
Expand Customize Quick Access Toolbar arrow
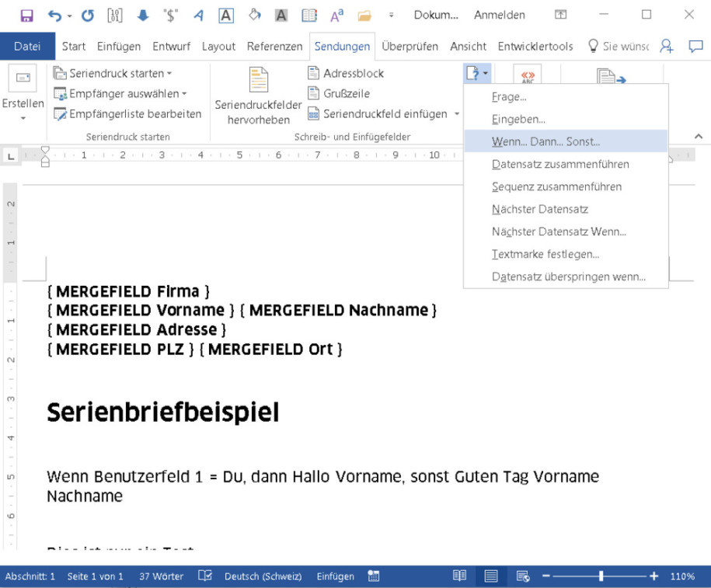[392, 16]
